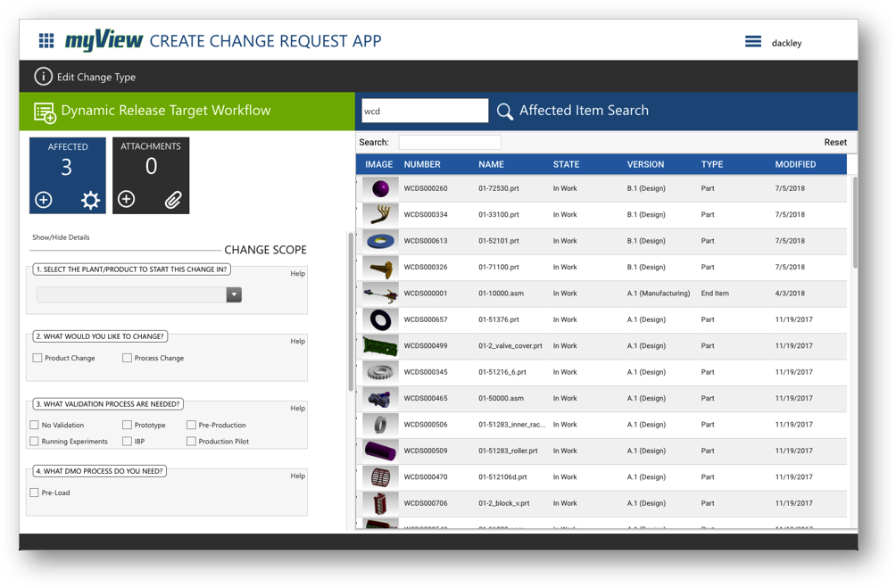Viewport: 896px width, 588px height.
Task: Select thumbnail of inner race WCDS000506
Action: click(x=380, y=425)
